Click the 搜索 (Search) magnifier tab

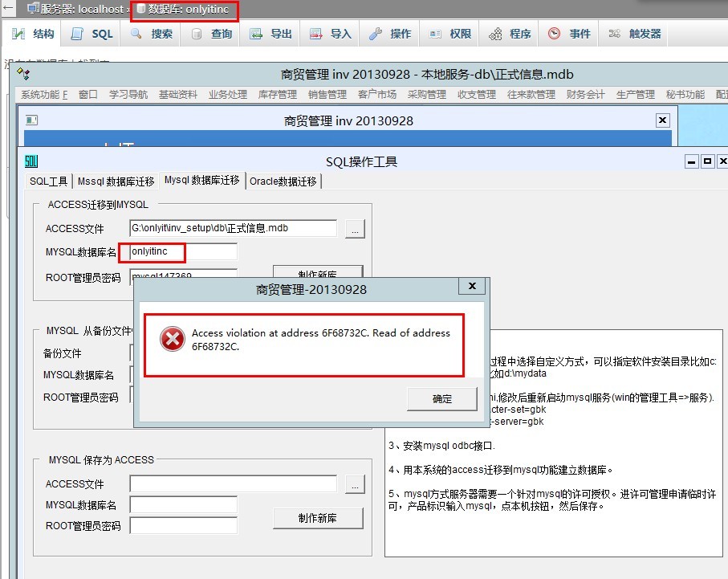(153, 34)
